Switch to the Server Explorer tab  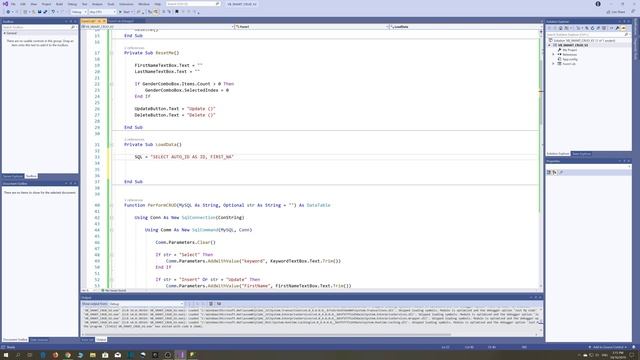[13, 176]
